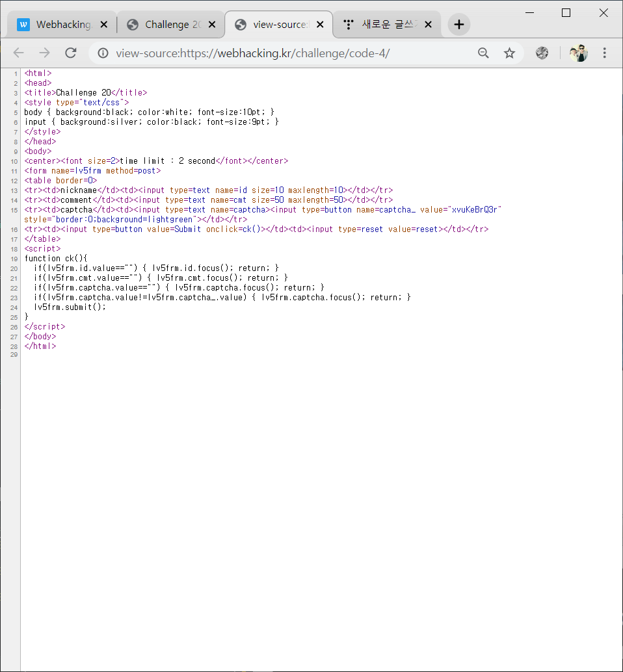Close the browser window
The height and width of the screenshot is (672, 623).
[x=603, y=13]
